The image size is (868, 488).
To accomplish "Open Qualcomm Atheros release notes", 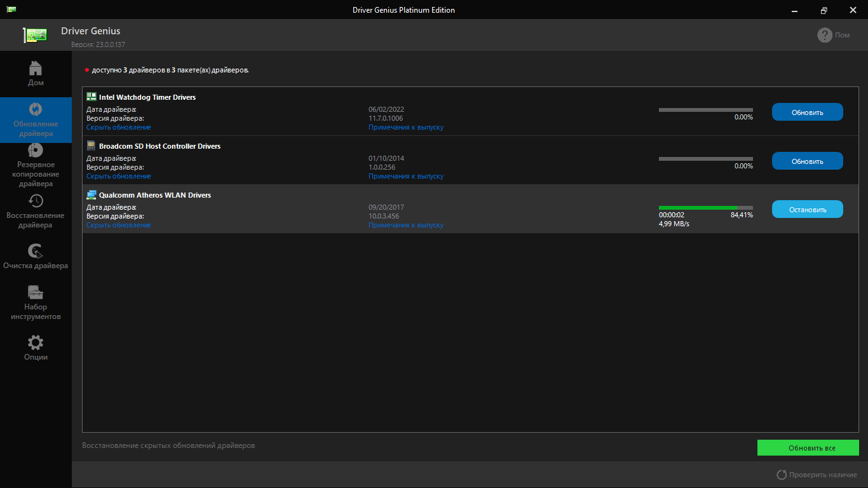I will [406, 225].
